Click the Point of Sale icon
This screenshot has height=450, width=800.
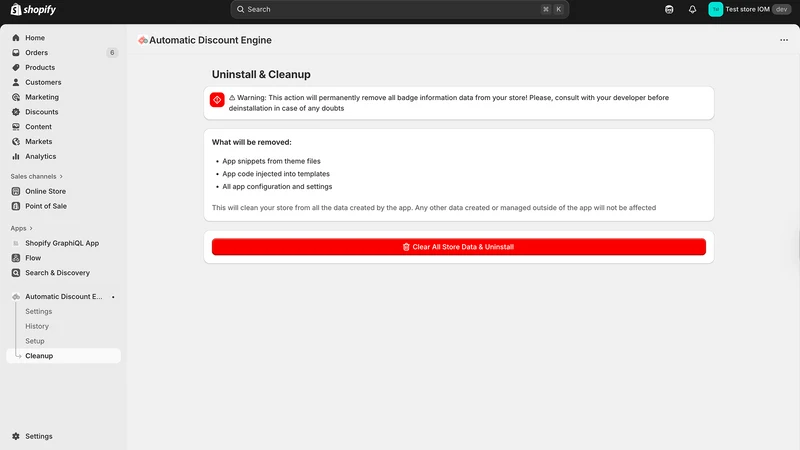point(16,206)
